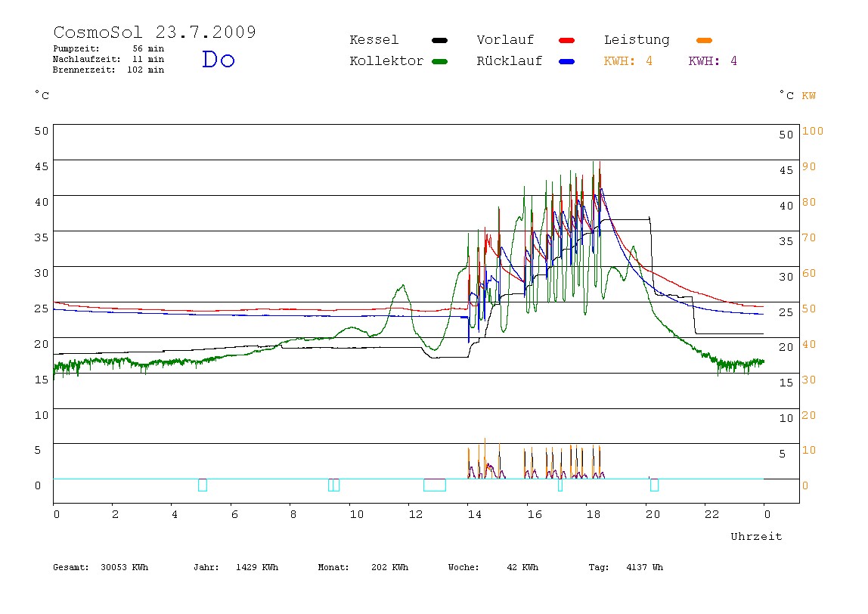Click hour label "16" on time axis

pos(535,514)
